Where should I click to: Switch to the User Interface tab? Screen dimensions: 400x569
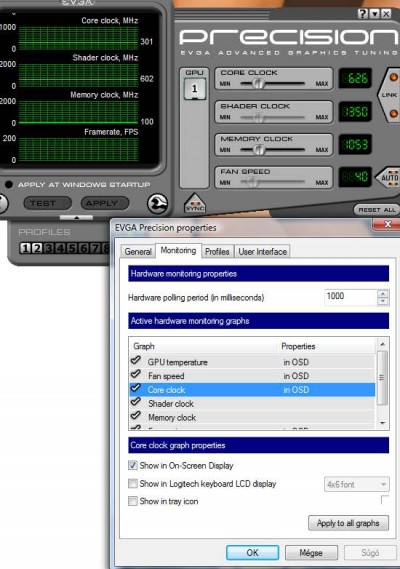pos(262,251)
